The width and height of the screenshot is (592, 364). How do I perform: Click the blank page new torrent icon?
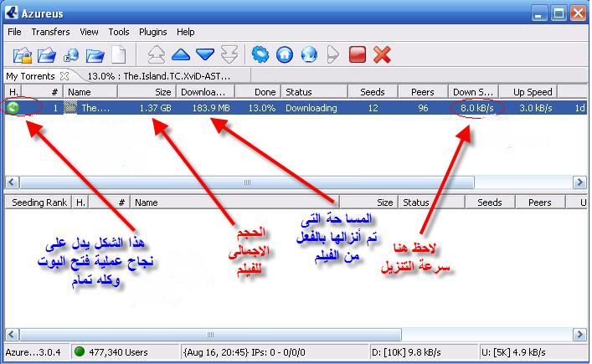[119, 55]
